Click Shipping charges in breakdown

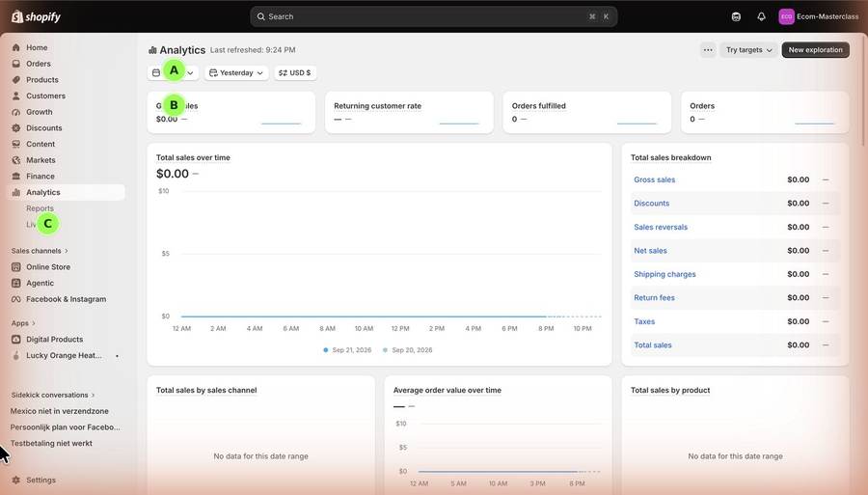(x=665, y=274)
